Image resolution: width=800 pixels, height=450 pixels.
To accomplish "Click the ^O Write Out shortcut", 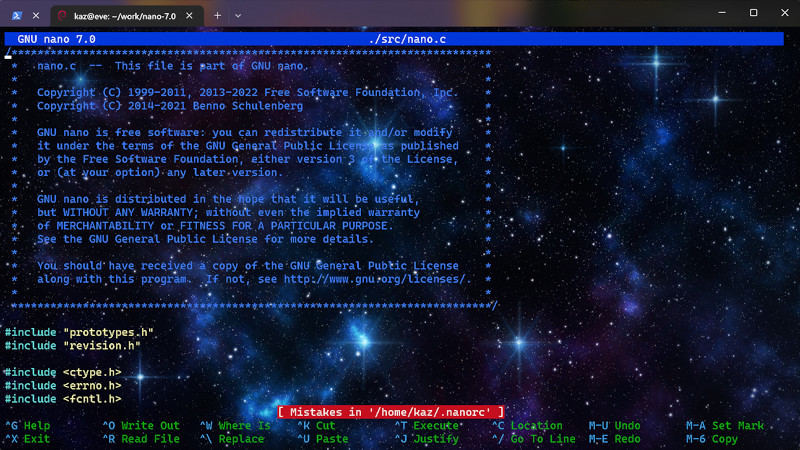I will [141, 426].
